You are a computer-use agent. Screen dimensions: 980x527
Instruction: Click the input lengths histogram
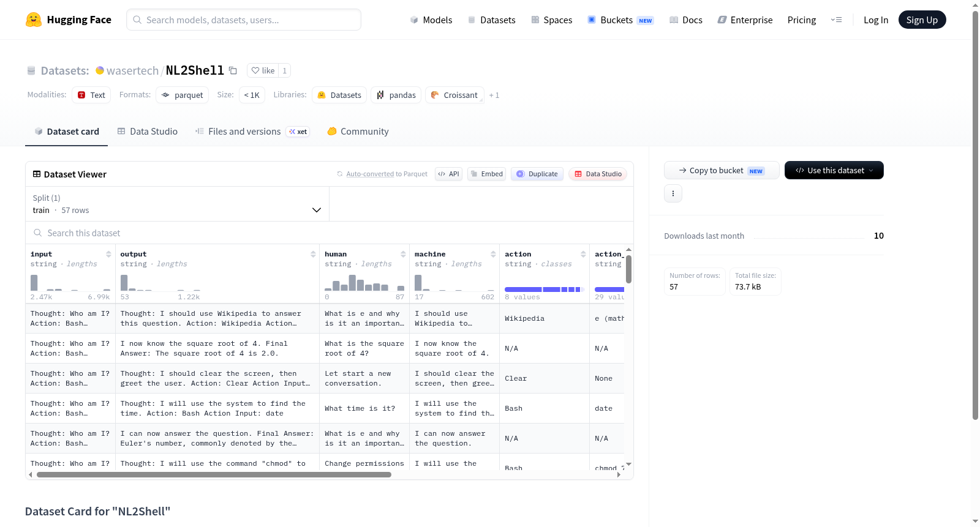[70, 282]
